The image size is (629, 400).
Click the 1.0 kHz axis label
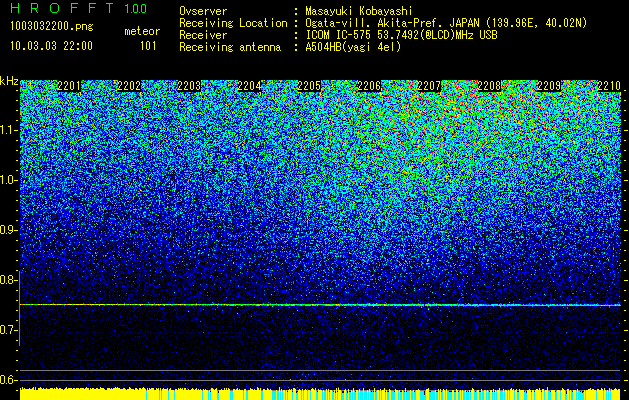pos(8,180)
